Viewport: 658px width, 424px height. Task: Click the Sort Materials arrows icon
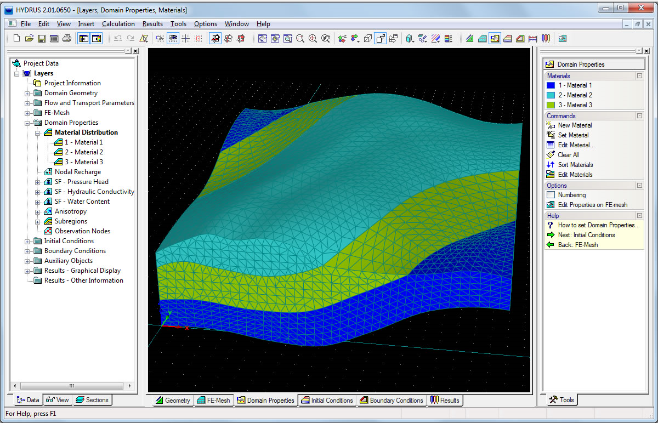tap(551, 165)
